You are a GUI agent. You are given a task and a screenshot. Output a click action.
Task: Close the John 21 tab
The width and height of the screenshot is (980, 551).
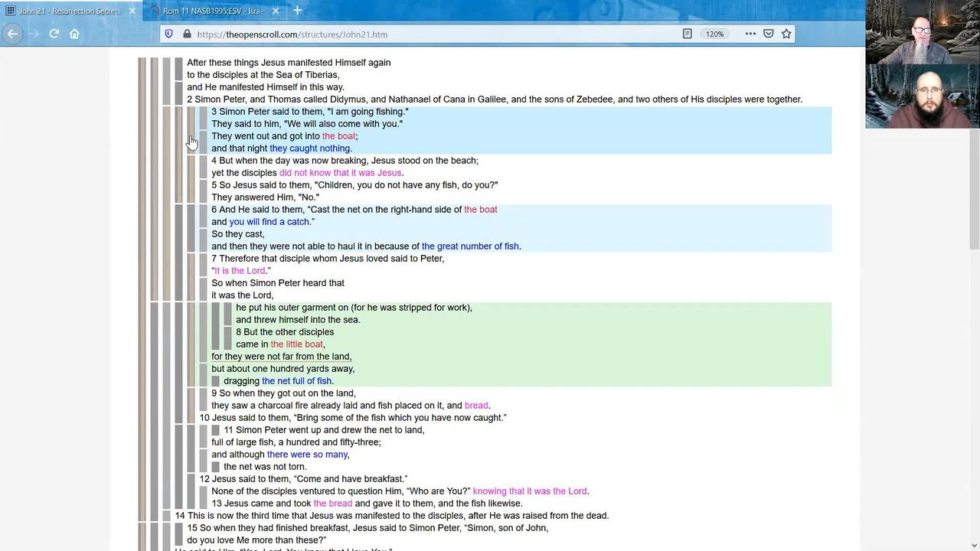132,11
